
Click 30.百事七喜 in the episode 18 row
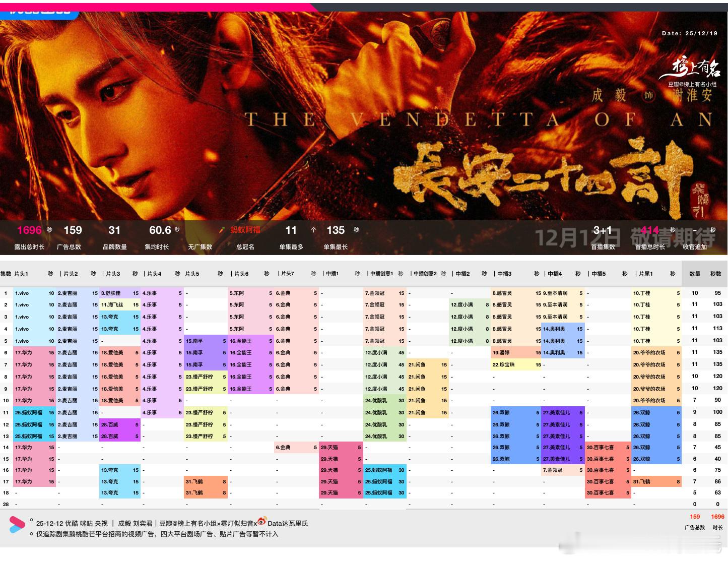click(x=608, y=493)
